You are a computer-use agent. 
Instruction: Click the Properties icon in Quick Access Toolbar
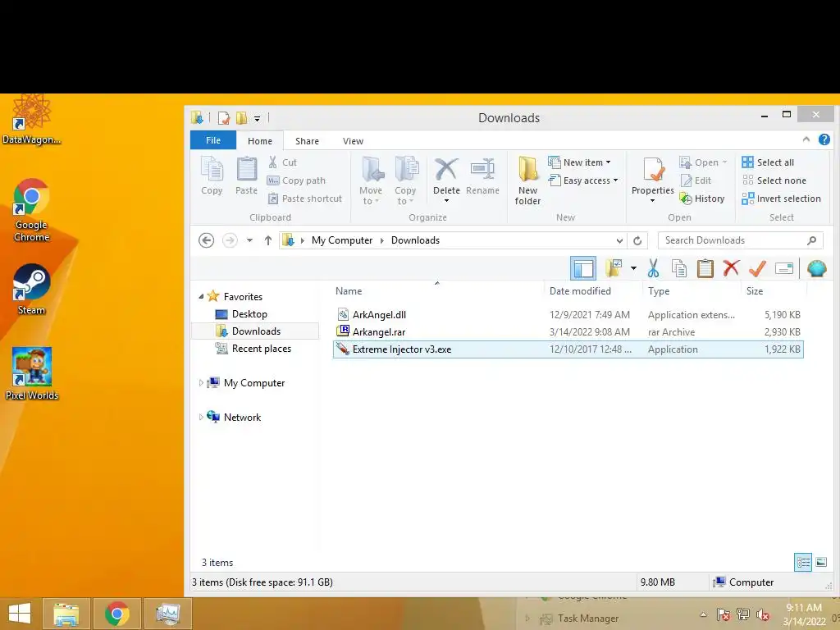(224, 118)
